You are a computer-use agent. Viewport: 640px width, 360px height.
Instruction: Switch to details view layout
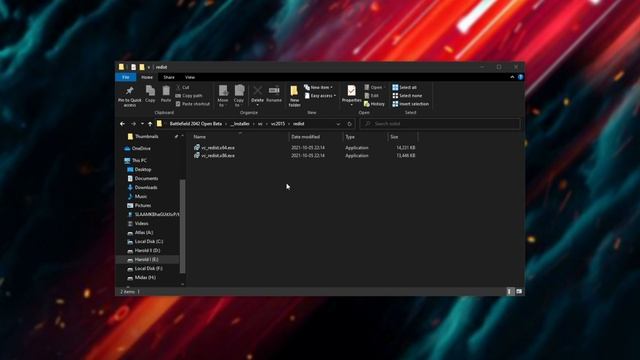pos(510,291)
